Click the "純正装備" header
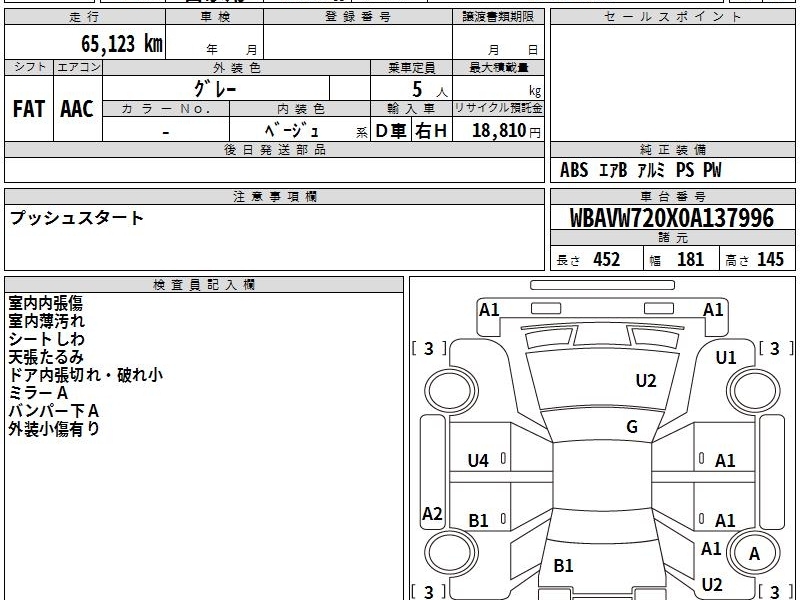Viewport: 800px width, 600px height. click(x=672, y=149)
